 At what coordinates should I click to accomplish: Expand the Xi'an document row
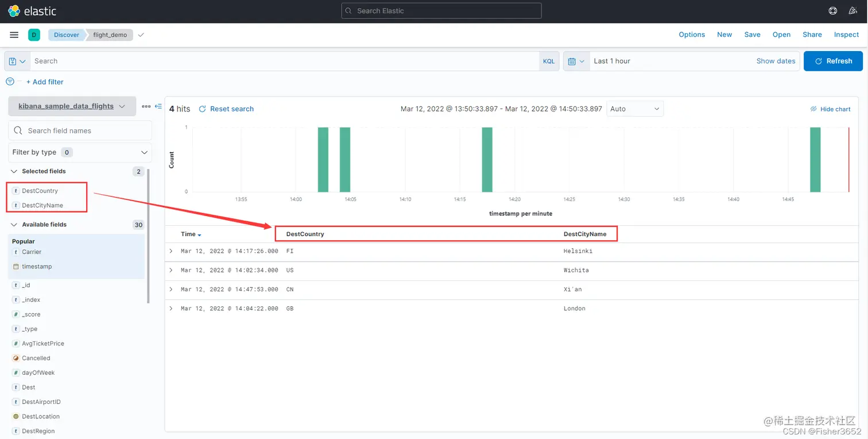[171, 289]
